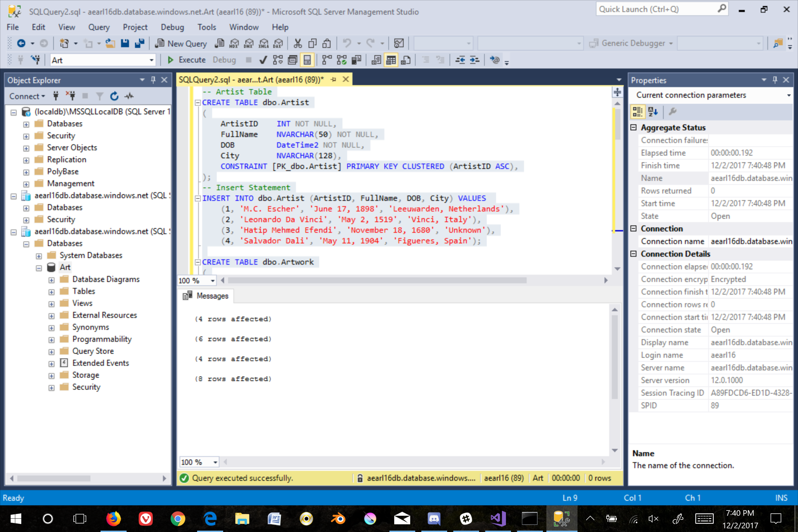Click the Cut scissors icon
The image size is (798, 532).
pyautogui.click(x=298, y=43)
